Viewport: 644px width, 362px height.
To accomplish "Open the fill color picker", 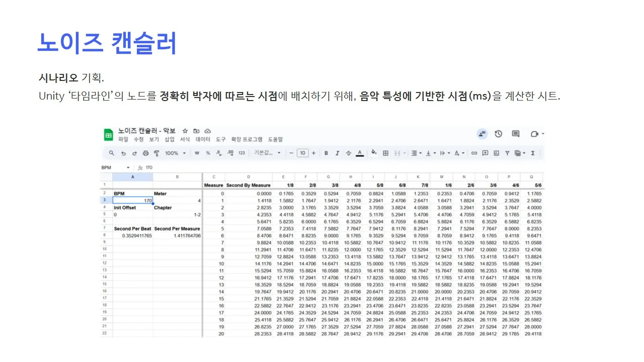I will pyautogui.click(x=374, y=153).
